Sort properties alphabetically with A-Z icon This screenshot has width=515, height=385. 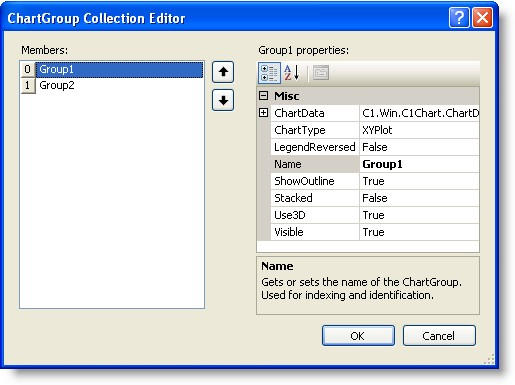tap(292, 73)
